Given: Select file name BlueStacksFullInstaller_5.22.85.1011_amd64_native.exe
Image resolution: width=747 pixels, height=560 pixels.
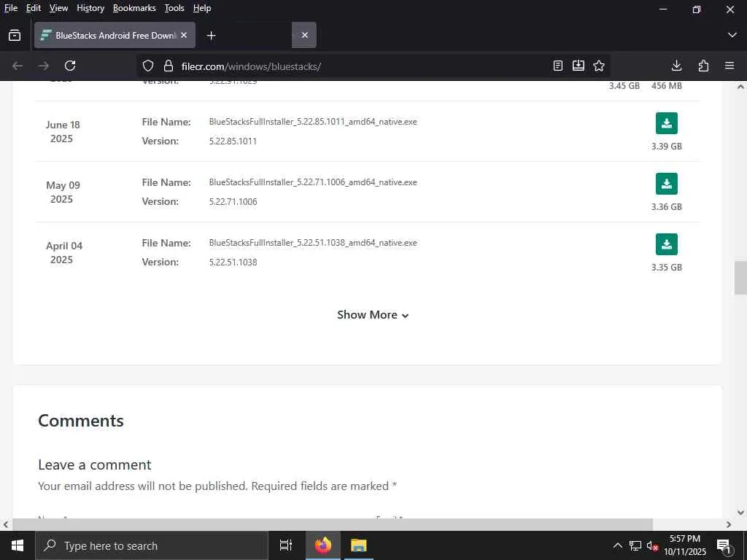Looking at the screenshot, I should 313,122.
